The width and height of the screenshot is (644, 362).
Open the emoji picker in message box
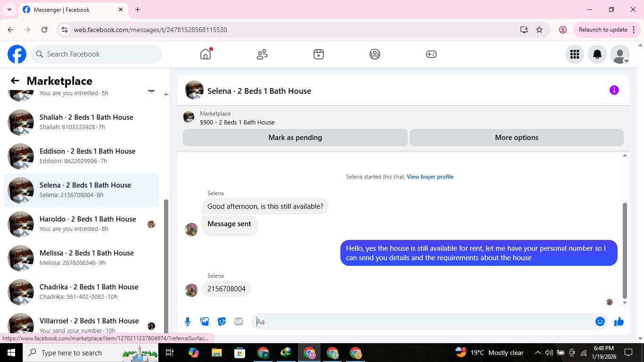click(x=600, y=321)
